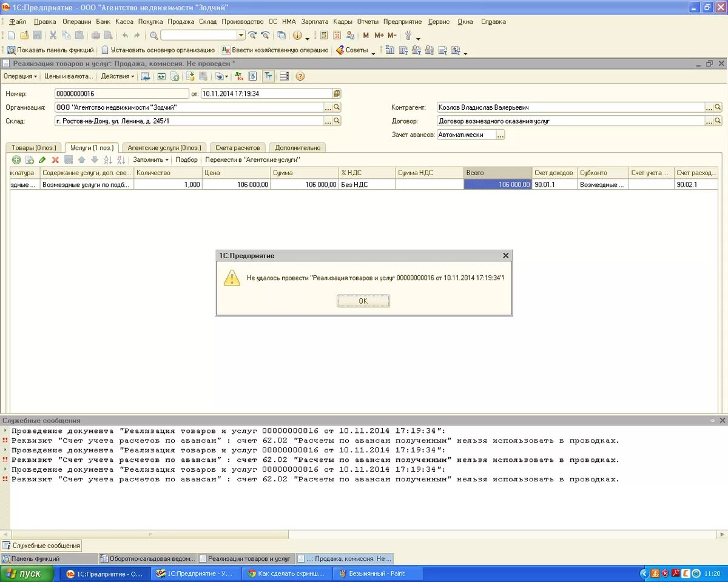Click the Windows пуск Start button
This screenshot has width=728, height=582.
coord(27,574)
